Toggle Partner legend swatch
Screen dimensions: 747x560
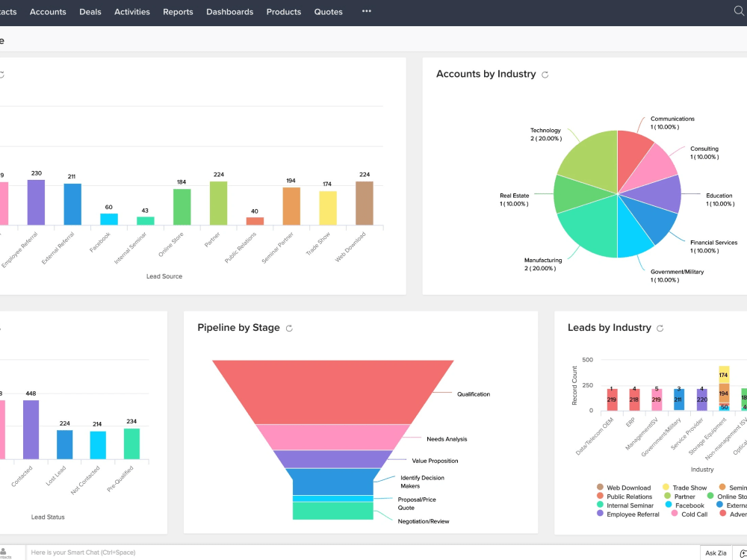pos(667,497)
